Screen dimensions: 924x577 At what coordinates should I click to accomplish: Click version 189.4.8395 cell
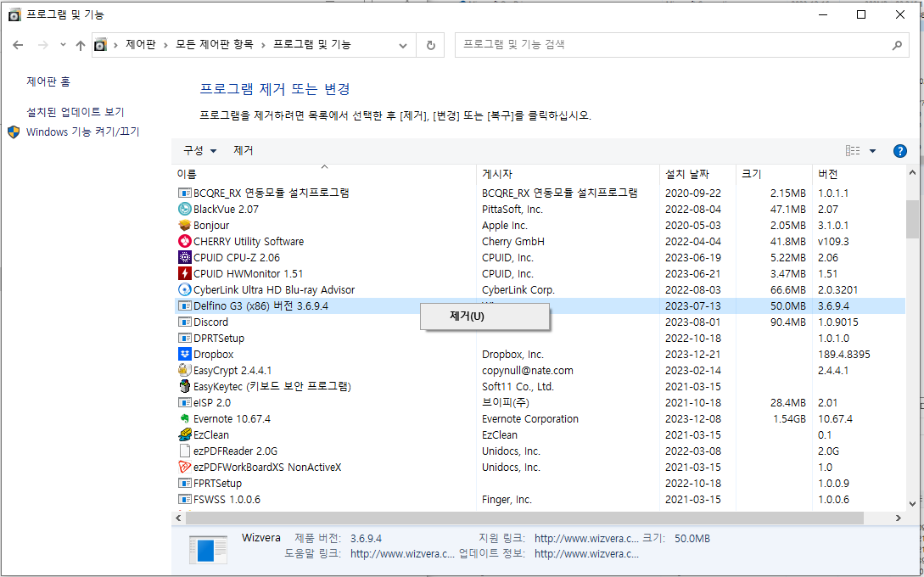tap(844, 355)
